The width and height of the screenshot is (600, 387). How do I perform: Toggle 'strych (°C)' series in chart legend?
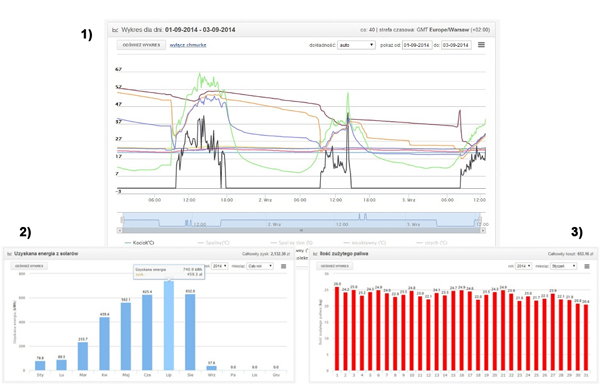pyautogui.click(x=432, y=243)
